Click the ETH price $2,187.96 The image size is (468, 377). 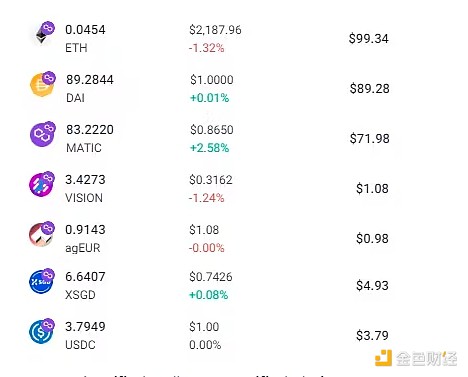(215, 30)
